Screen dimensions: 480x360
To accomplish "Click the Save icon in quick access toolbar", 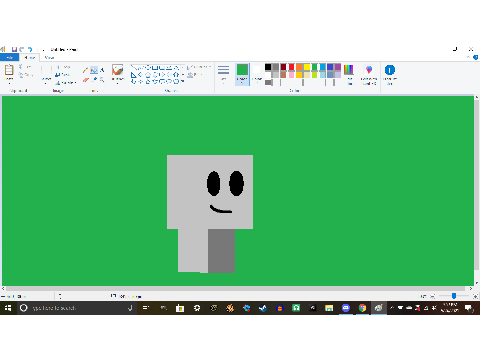I will (14, 49).
